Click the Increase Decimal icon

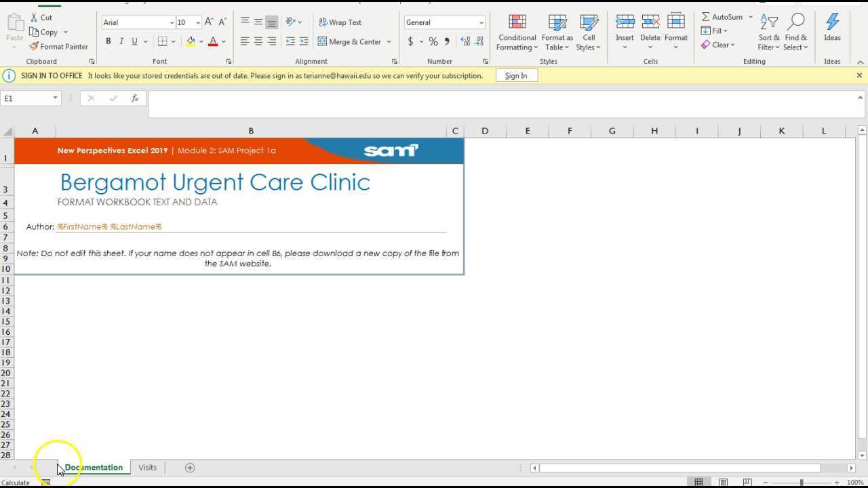465,41
